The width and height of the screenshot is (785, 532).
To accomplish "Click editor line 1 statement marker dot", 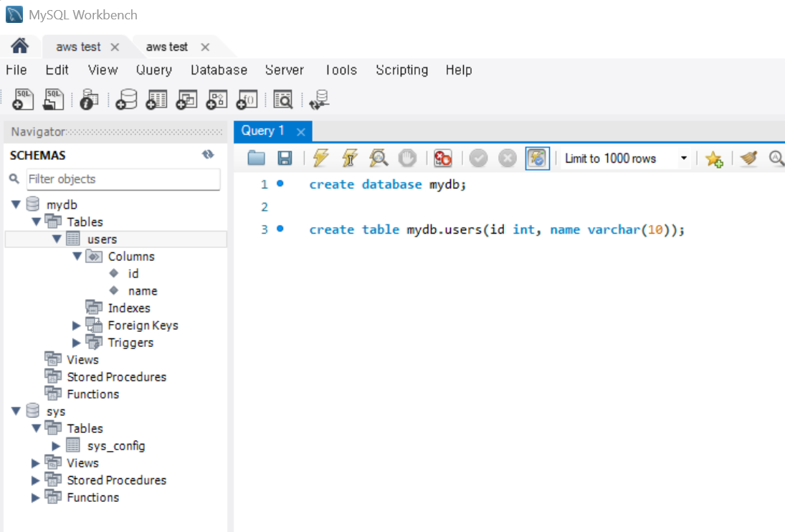I will (x=280, y=184).
